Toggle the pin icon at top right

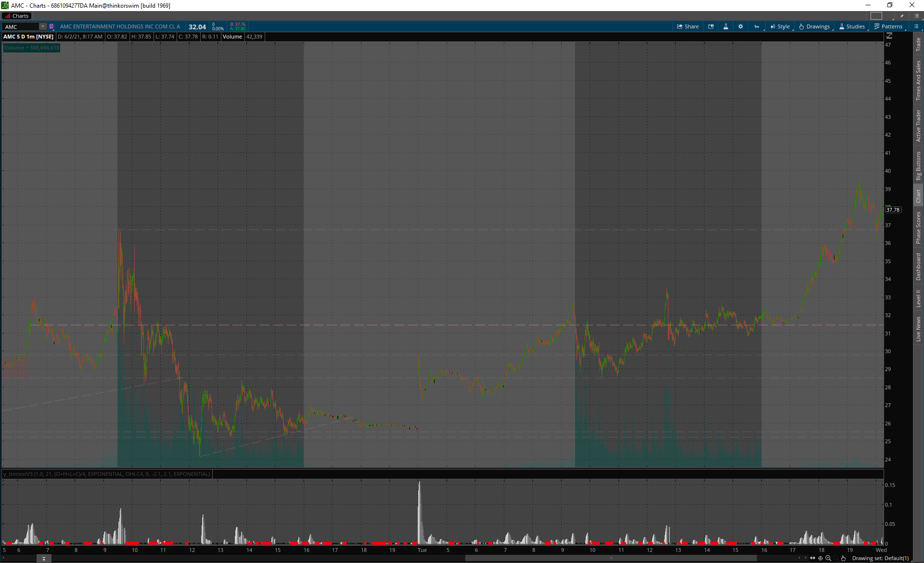(x=902, y=16)
